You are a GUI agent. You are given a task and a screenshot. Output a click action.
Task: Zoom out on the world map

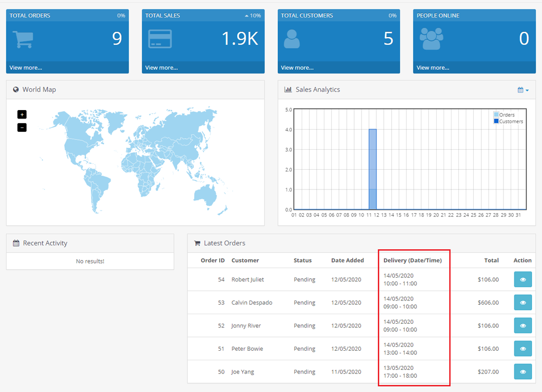click(x=22, y=127)
